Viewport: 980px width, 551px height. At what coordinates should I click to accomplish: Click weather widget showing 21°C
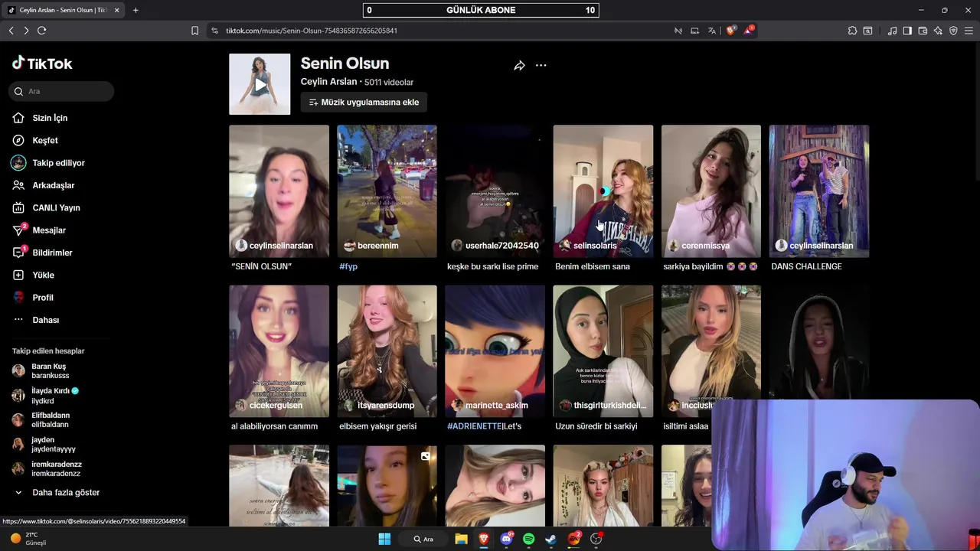28,539
